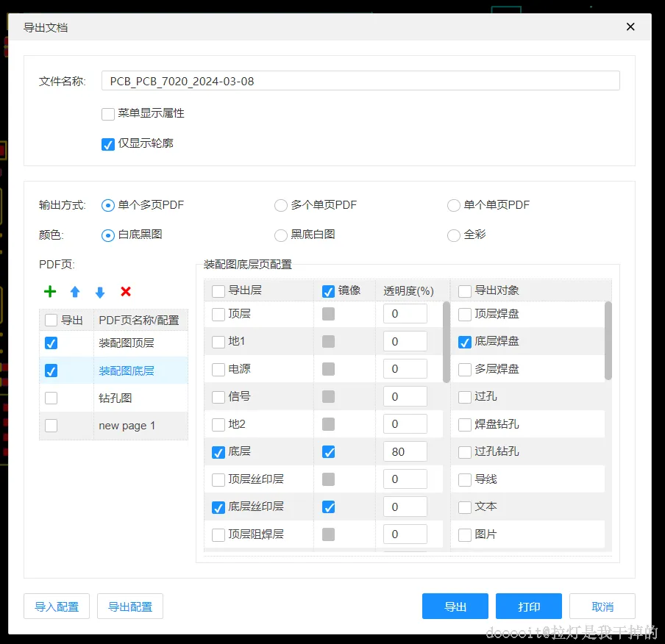665x644 pixels.
Task: Disable the 仅显示轮廓 option
Action: pos(107,144)
